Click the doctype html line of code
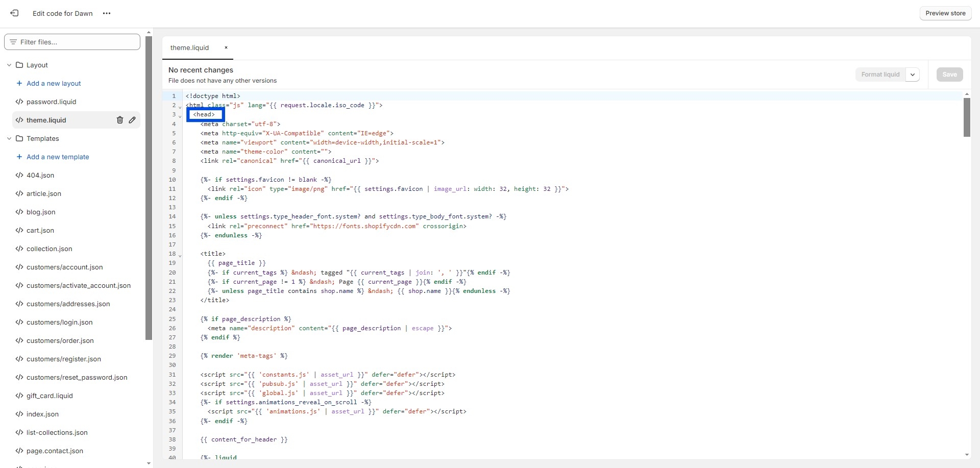 point(213,96)
